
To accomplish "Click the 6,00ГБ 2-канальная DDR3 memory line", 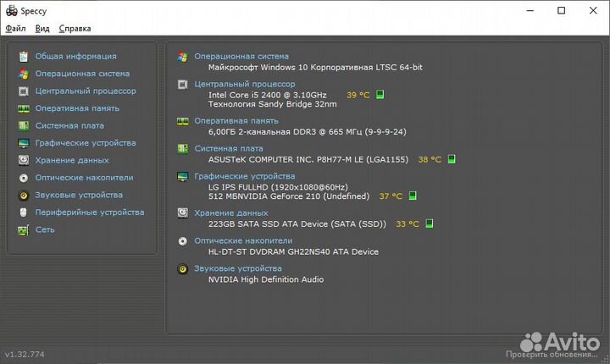I will pyautogui.click(x=307, y=132).
